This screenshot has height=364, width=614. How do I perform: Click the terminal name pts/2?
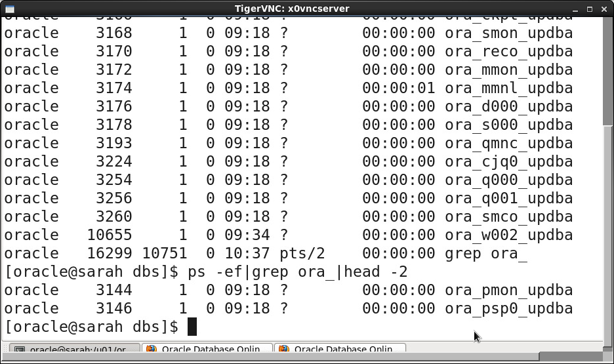click(x=302, y=254)
